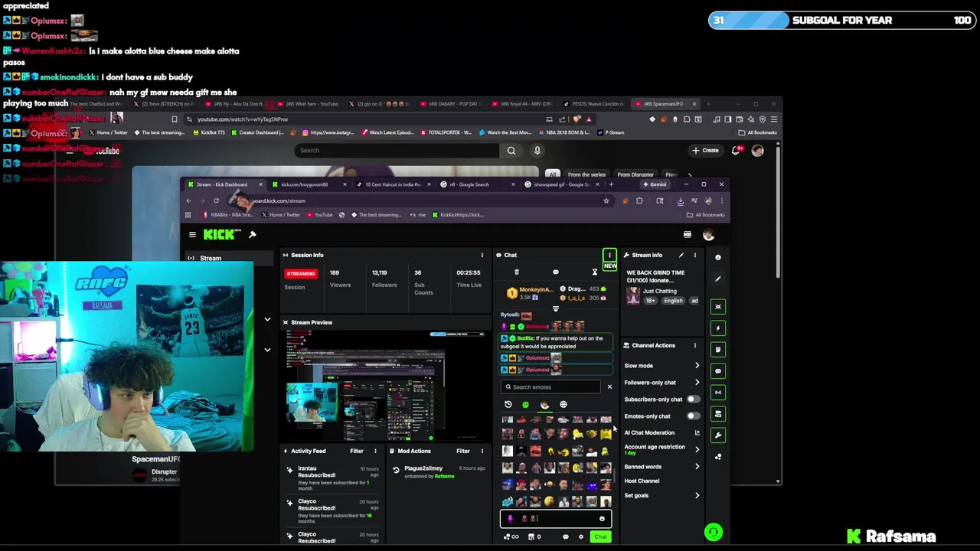980x551 pixels.
Task: Switch to kick.com/troygovoni68 tab
Action: [309, 184]
